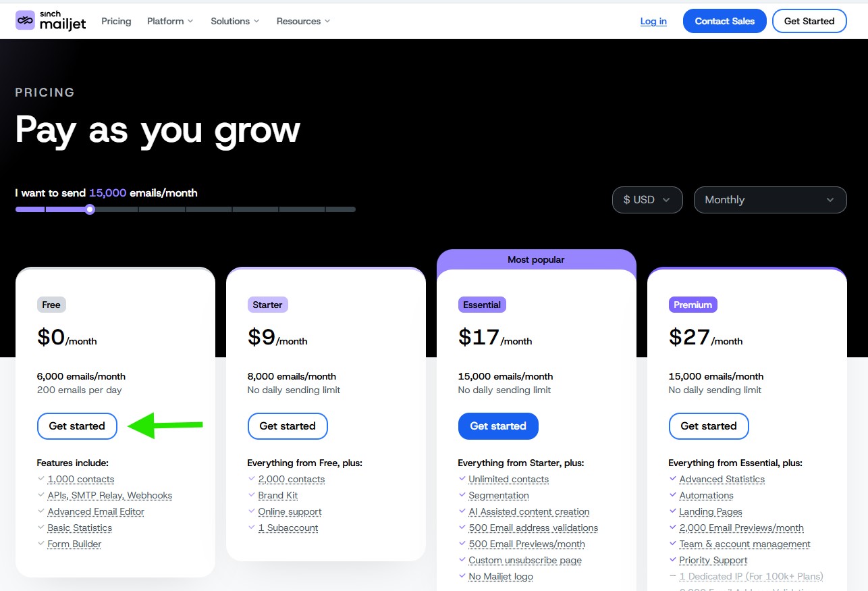
Task: Open the Pricing page link
Action: click(x=116, y=21)
